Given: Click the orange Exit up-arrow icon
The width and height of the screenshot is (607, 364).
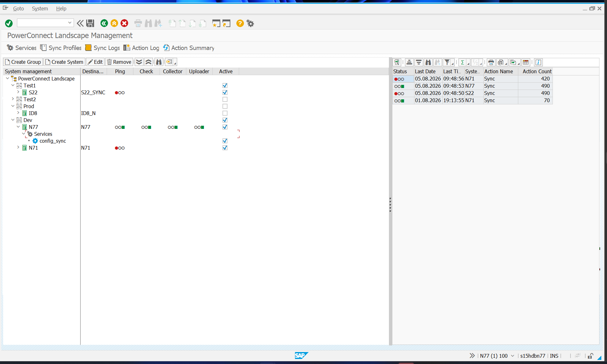Looking at the screenshot, I should (114, 23).
